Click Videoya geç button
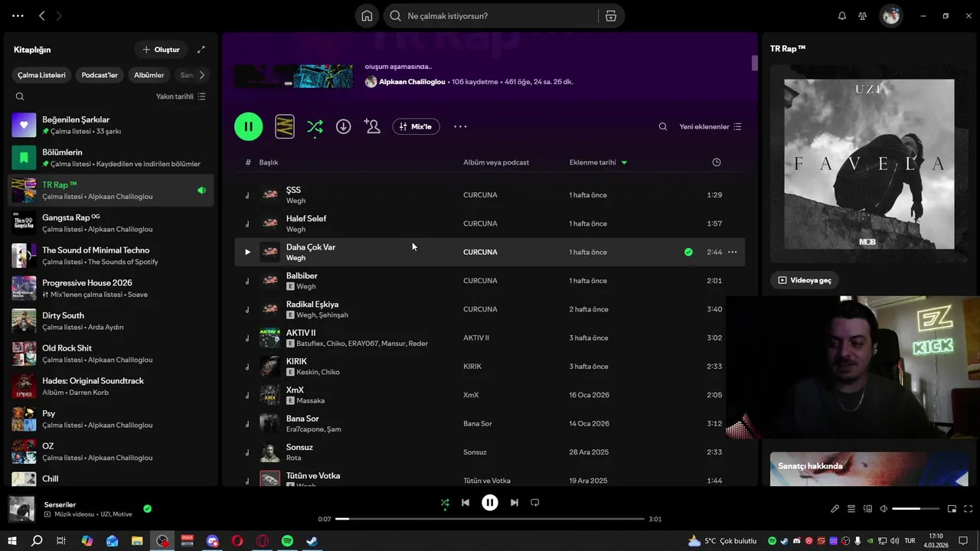The width and height of the screenshot is (980, 551). click(805, 280)
